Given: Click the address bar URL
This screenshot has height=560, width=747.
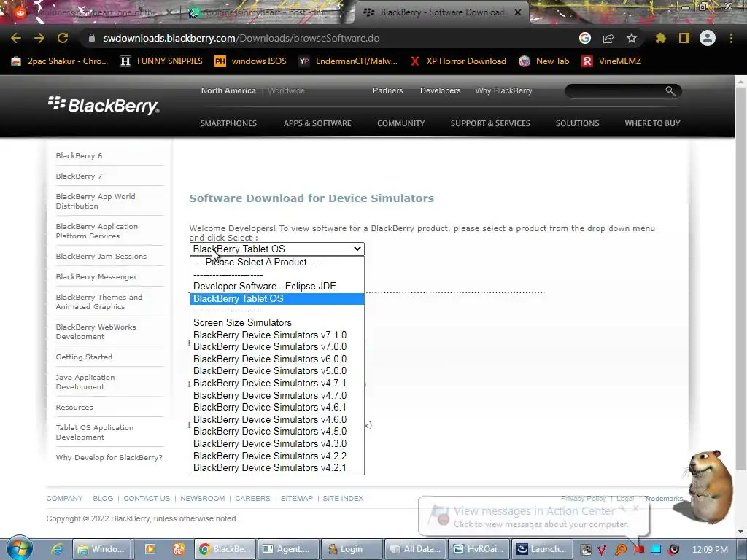Looking at the screenshot, I should coord(241,38).
